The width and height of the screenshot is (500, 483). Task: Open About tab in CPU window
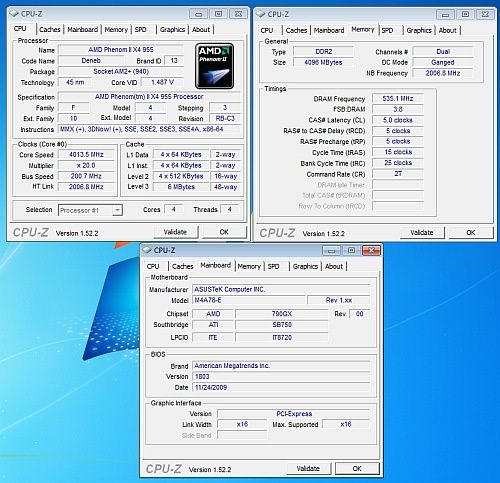(x=201, y=30)
